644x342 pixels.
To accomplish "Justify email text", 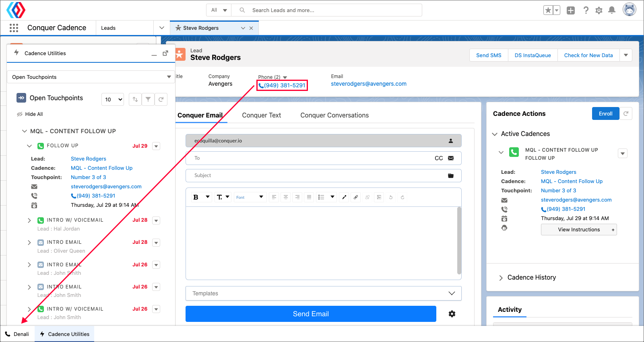I will pyautogui.click(x=309, y=197).
